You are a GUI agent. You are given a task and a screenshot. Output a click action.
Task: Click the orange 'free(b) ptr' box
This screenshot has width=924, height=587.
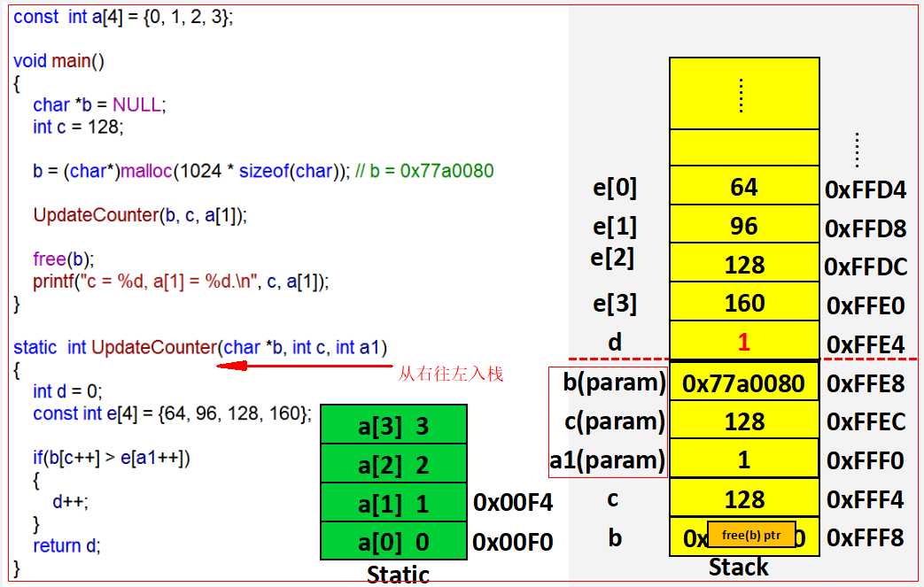[x=751, y=535]
